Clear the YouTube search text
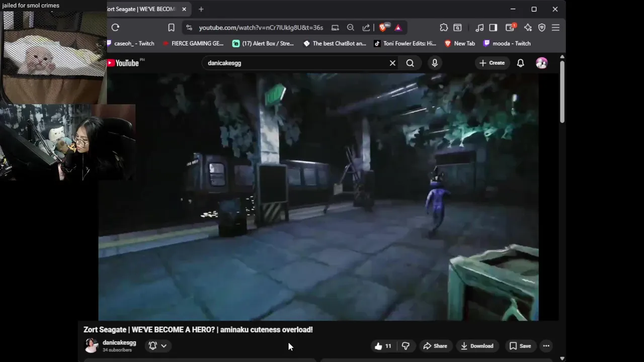Screen dimensions: 644x362 [392, 63]
